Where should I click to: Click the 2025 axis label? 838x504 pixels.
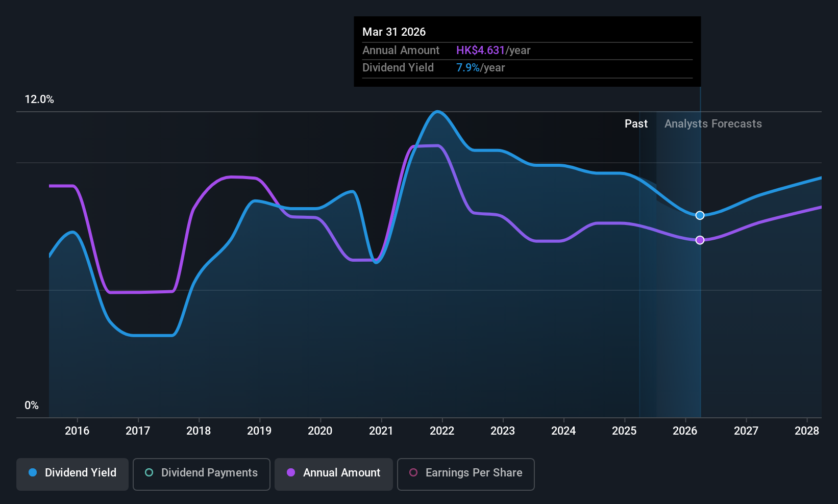click(x=624, y=431)
